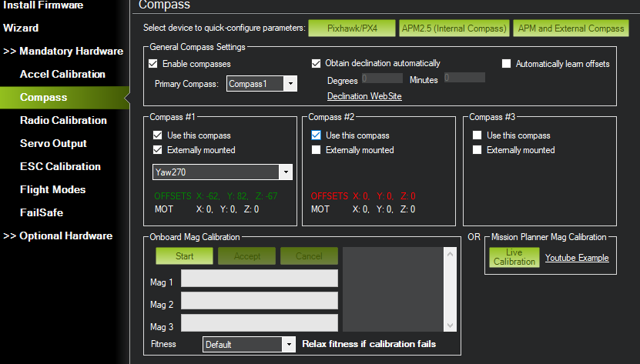Click Compass #1 MOT values text
Image resolution: width=640 pixels, height=364 pixels.
pyautogui.click(x=206, y=209)
